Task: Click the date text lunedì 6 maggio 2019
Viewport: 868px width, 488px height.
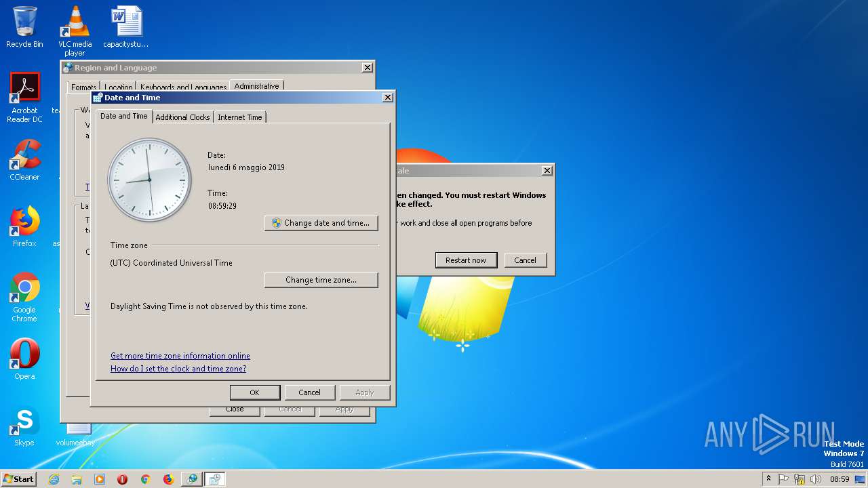Action: click(246, 167)
